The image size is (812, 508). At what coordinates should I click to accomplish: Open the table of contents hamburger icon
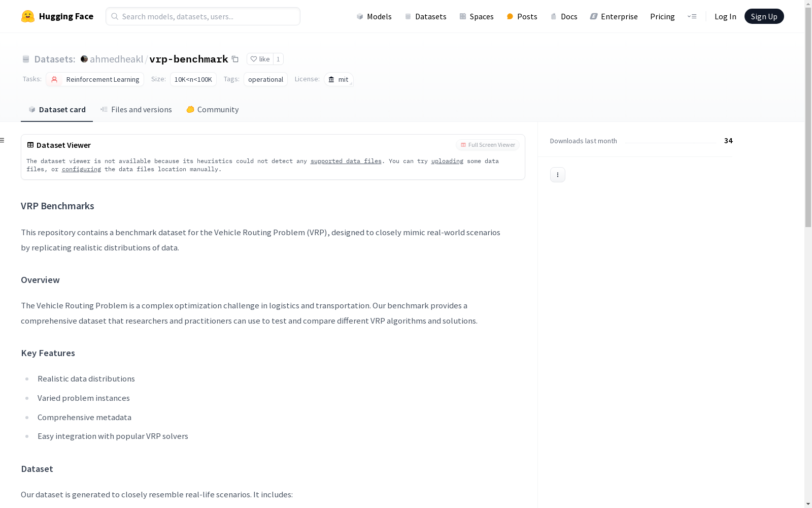point(2,140)
